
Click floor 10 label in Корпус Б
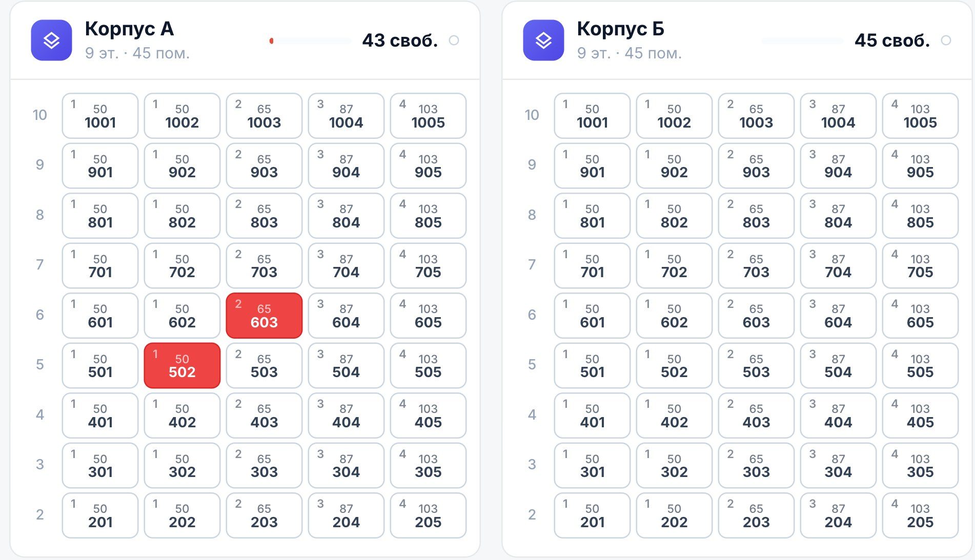pos(532,115)
